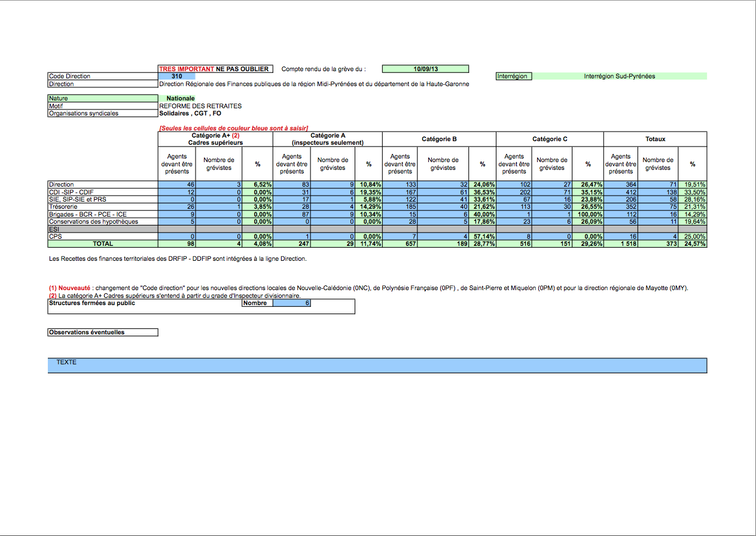This screenshot has width=756, height=536.
Task: Click the Catégorie A inspecteurs seulement header
Action: coord(327,139)
